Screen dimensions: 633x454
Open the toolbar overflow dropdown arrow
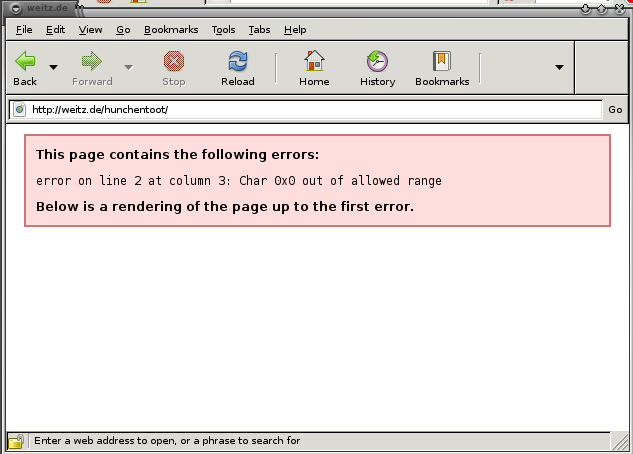(559, 67)
